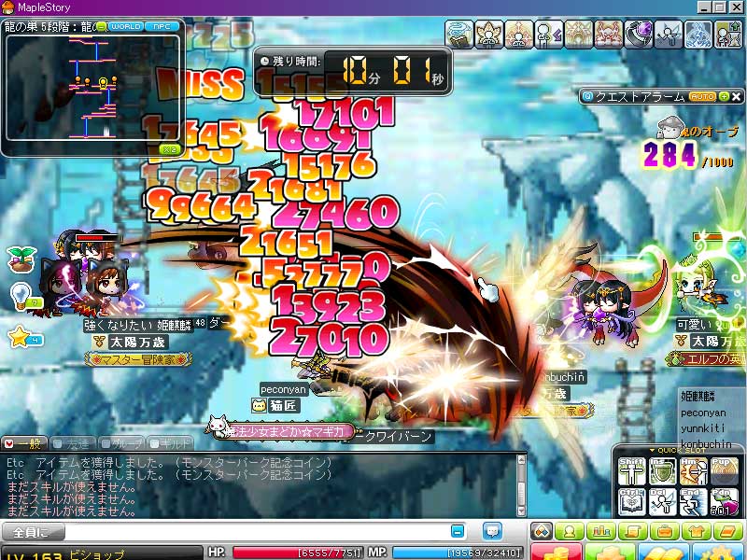Image resolution: width=747 pixels, height=560 pixels.
Task: Click the chat text input field
Action: click(258, 531)
